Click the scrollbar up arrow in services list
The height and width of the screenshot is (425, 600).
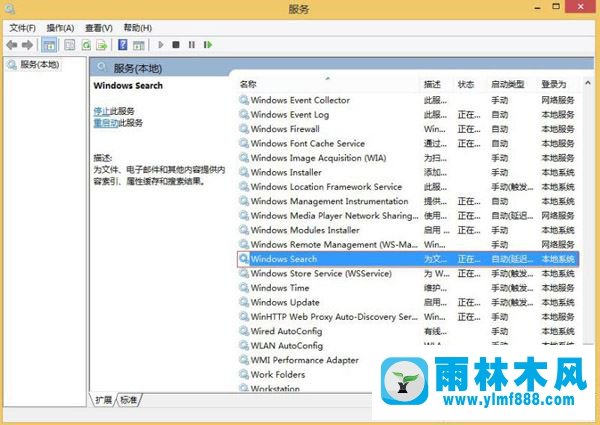tap(588, 83)
